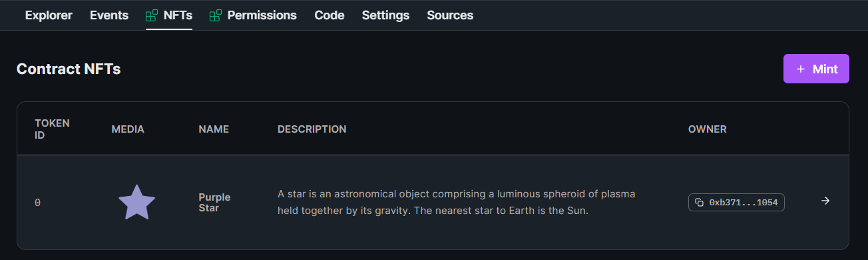Select the Purple Star image thumbnail
The image size is (868, 260).
[136, 202]
